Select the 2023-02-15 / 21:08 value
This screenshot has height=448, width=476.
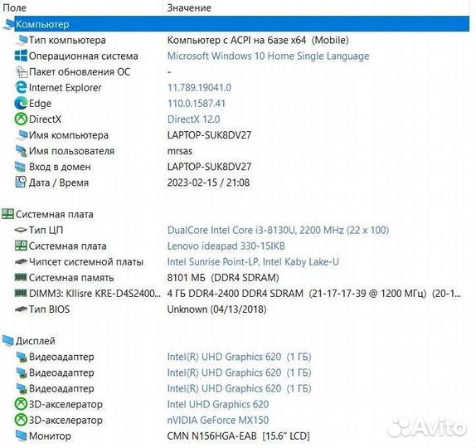208,183
